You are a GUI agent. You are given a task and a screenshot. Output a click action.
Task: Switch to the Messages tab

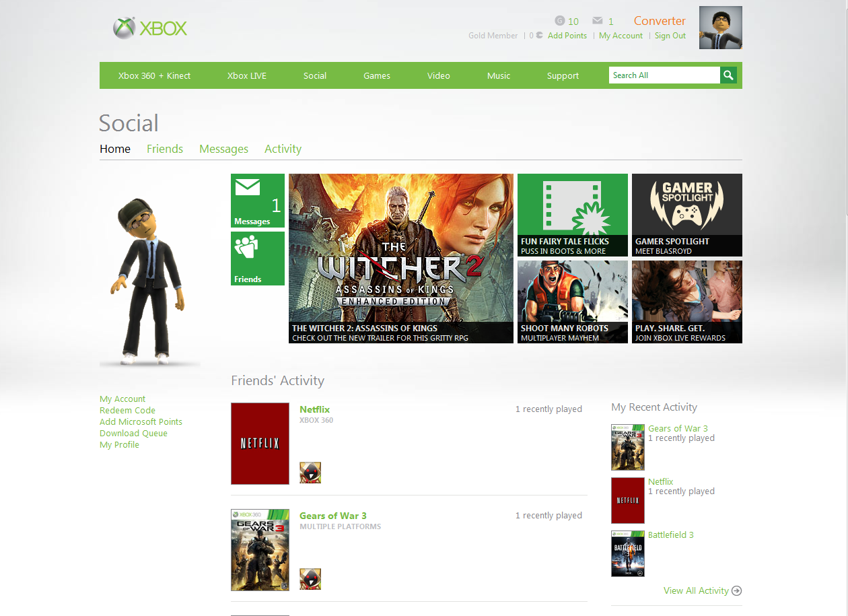223,149
